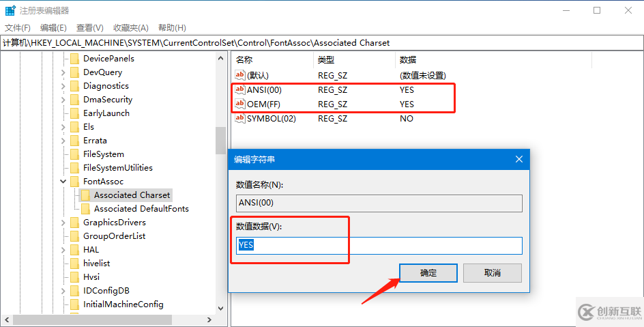Select the FileSystemUtilities folder icon
The width and height of the screenshot is (644, 327).
click(x=74, y=168)
